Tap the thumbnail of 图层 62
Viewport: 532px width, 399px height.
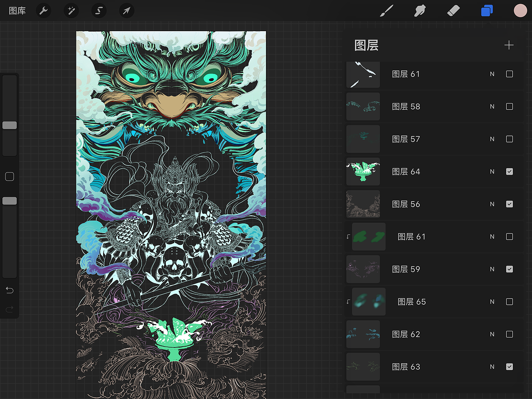pyautogui.click(x=363, y=334)
